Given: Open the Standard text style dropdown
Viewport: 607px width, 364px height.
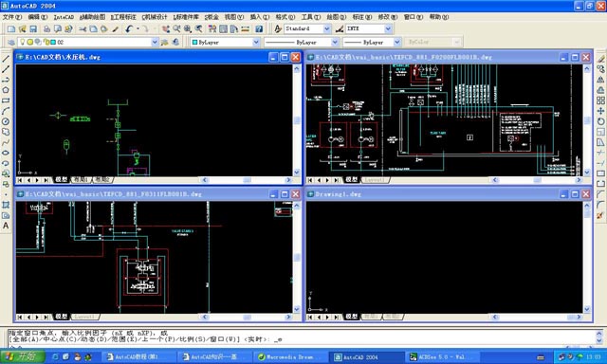Looking at the screenshot, I should pyautogui.click(x=327, y=29).
